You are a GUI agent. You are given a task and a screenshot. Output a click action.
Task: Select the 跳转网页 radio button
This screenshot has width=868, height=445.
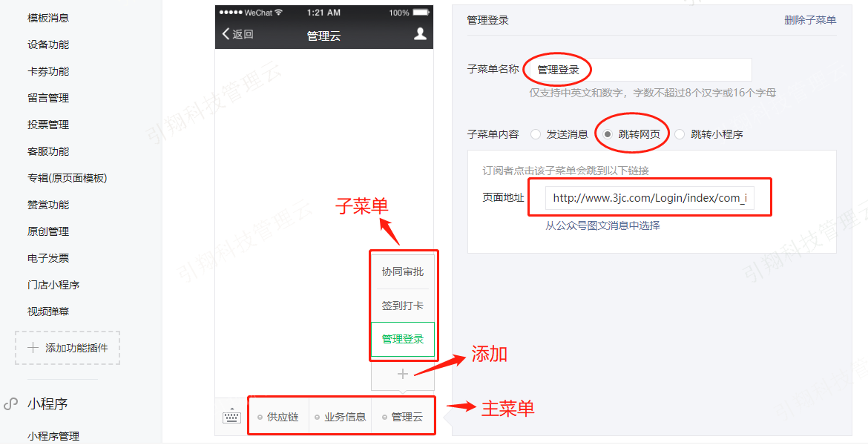[608, 134]
